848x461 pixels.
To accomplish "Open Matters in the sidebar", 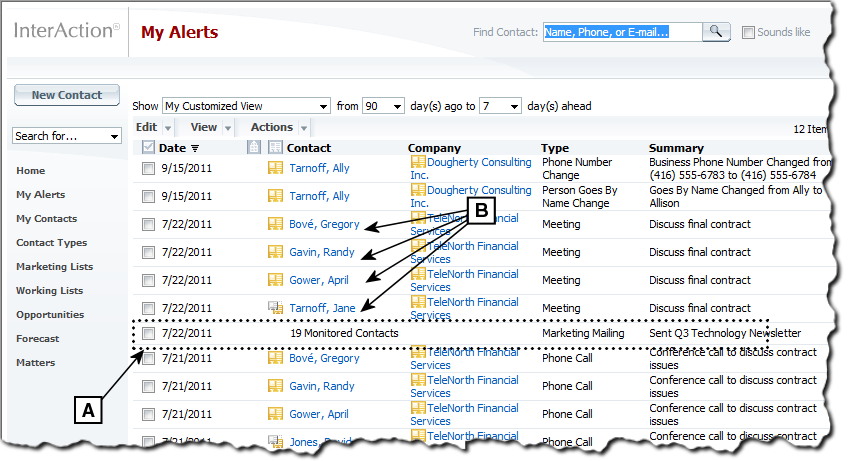I will (x=36, y=363).
